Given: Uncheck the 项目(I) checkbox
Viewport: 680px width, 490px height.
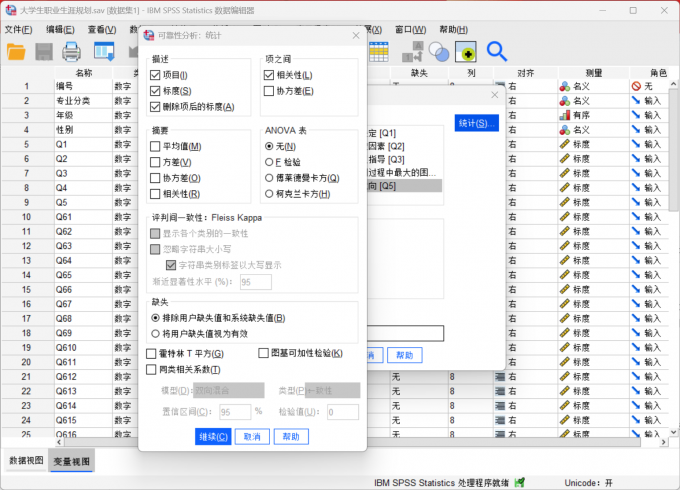Looking at the screenshot, I should click(155, 75).
